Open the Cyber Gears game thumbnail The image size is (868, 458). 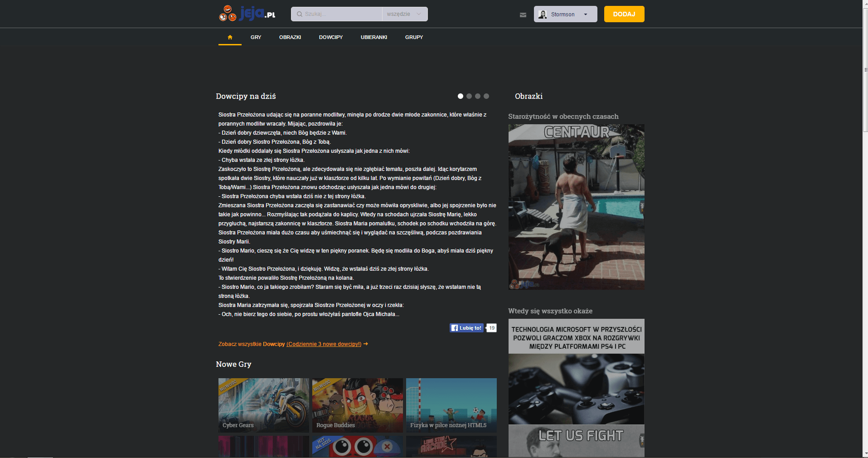click(263, 405)
